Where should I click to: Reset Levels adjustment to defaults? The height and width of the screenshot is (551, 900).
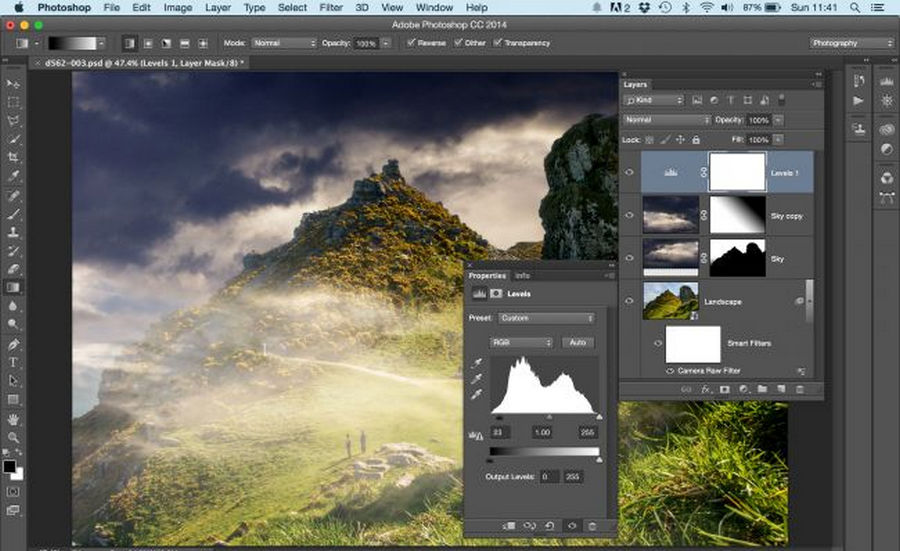[549, 525]
